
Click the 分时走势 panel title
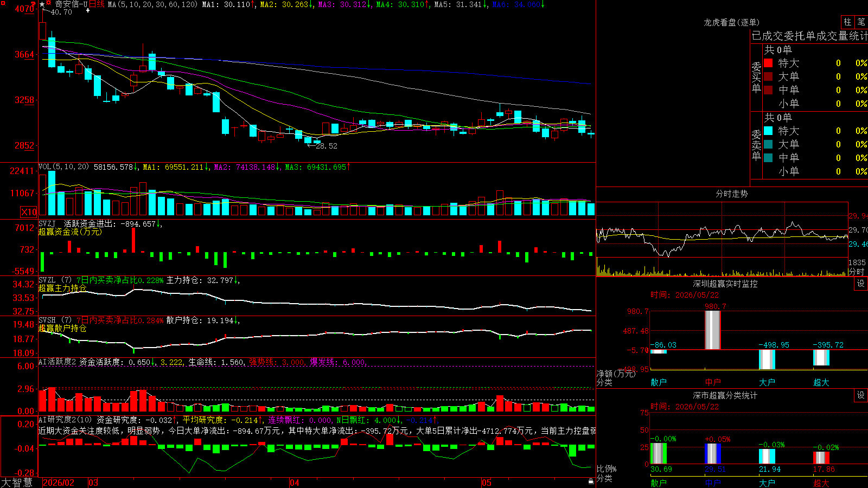coord(732,194)
